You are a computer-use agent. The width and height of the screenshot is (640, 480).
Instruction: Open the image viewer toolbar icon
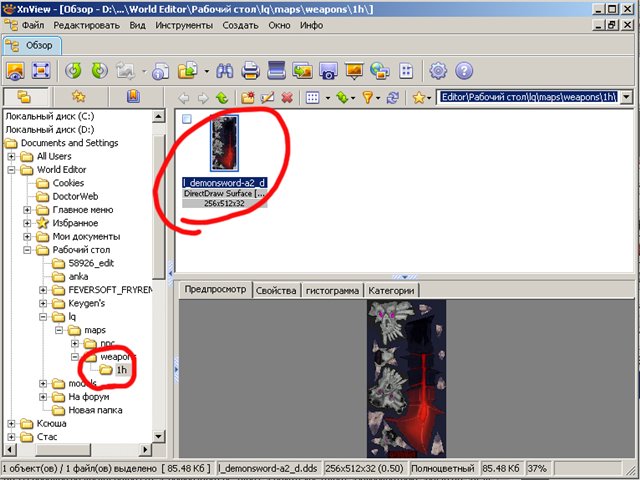[15, 71]
